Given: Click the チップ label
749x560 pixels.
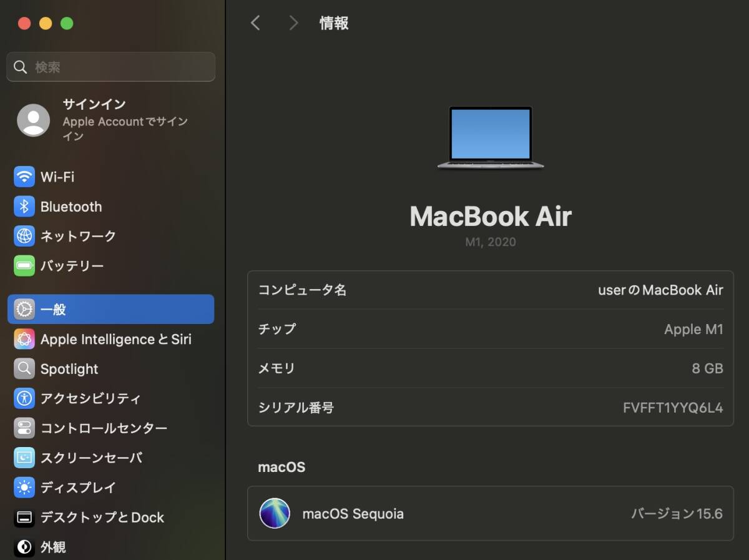Looking at the screenshot, I should point(277,329).
